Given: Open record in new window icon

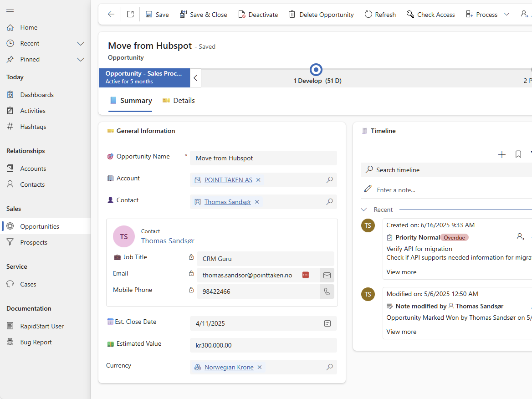Looking at the screenshot, I should click(x=130, y=14).
